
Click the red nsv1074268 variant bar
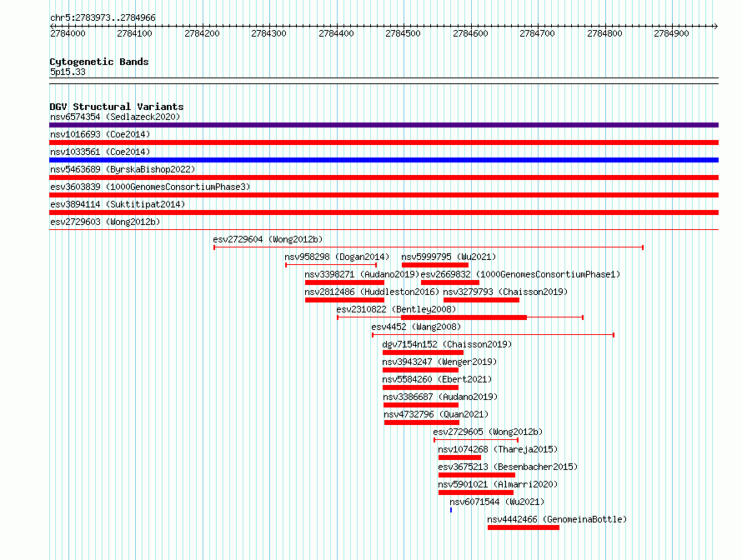459,457
